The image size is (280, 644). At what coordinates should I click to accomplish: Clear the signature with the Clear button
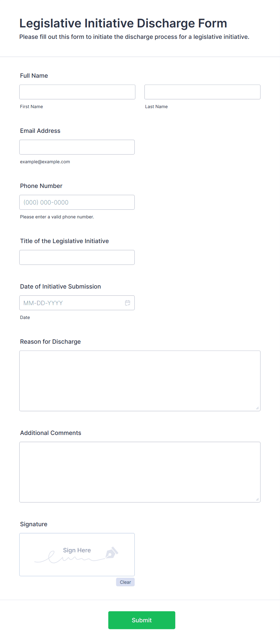point(125,582)
